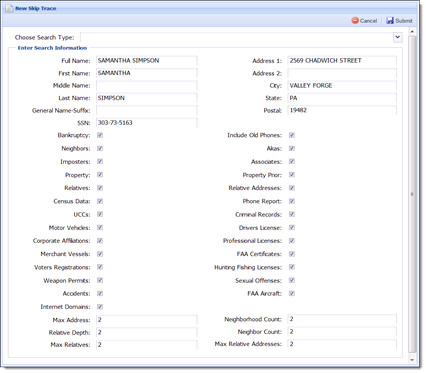Toggle the Corporate Affiliations checkbox
This screenshot has width=426, height=373.
[100, 241]
